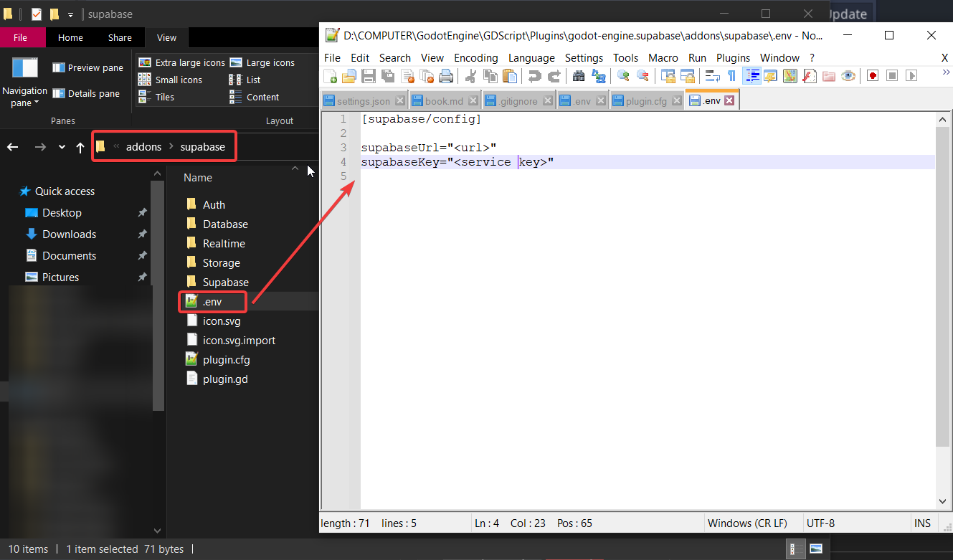953x560 pixels.
Task: Click the Open file toolbar icon
Action: [349, 75]
